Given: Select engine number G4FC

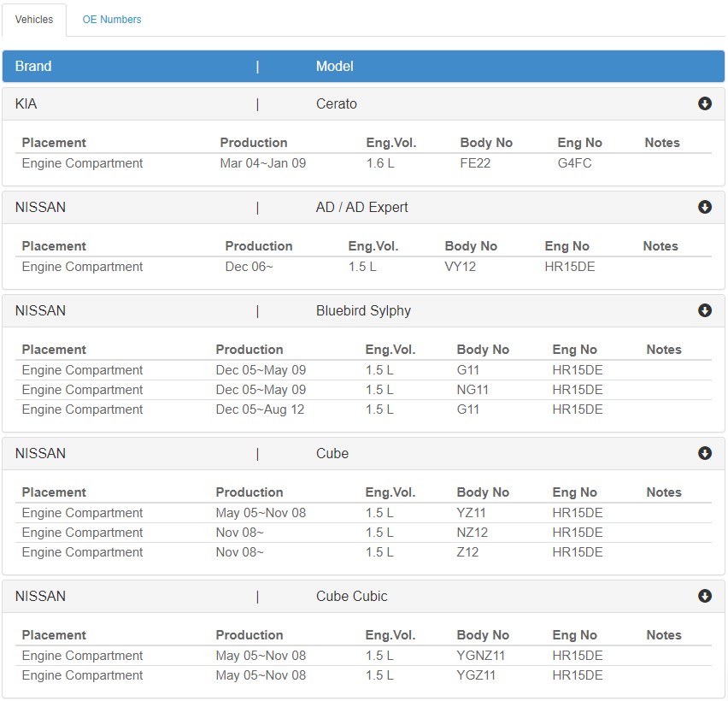Looking at the screenshot, I should (x=574, y=163).
